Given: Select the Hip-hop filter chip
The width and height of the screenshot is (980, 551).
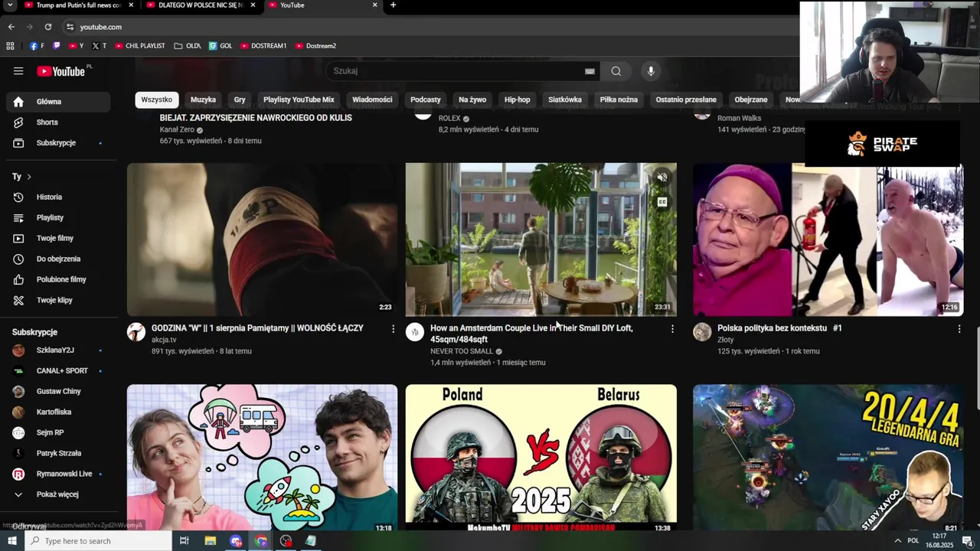Looking at the screenshot, I should click(517, 99).
